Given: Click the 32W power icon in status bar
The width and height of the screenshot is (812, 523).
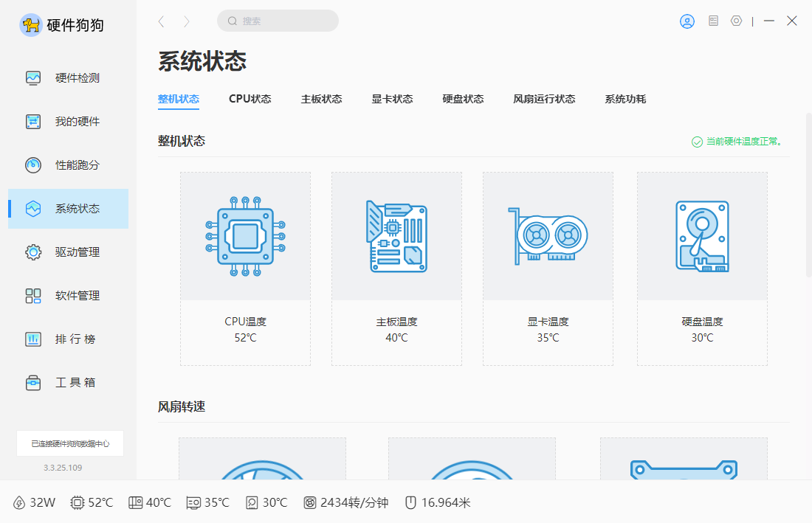Looking at the screenshot, I should (x=19, y=503).
